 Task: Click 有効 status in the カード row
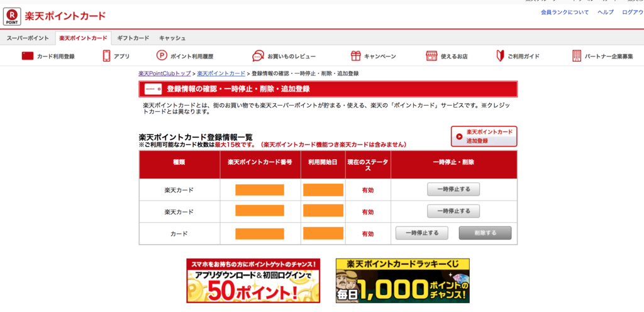tap(367, 233)
